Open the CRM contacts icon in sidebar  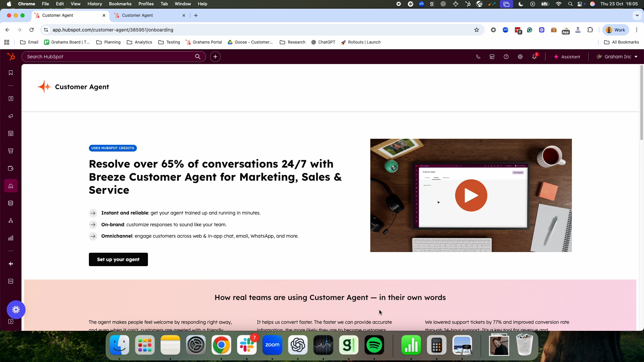11,99
